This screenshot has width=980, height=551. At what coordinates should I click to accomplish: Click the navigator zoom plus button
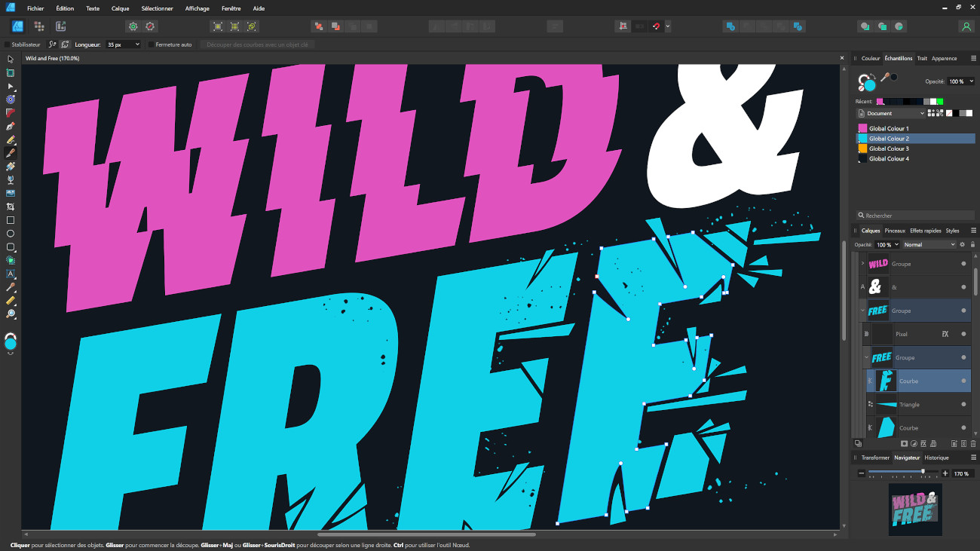pyautogui.click(x=945, y=473)
